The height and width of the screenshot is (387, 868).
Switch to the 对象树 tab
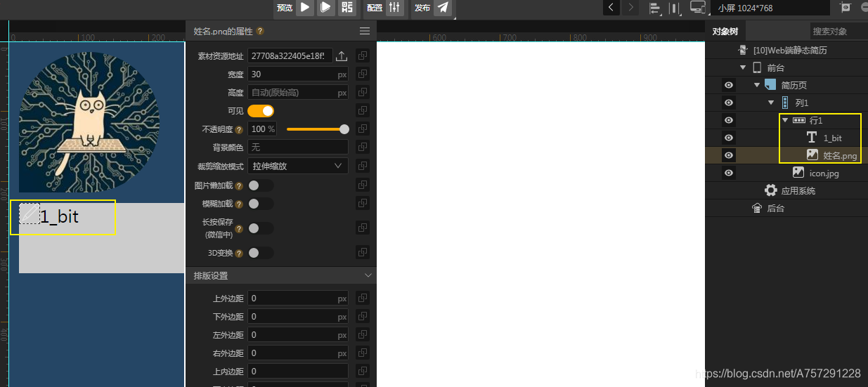coord(725,31)
